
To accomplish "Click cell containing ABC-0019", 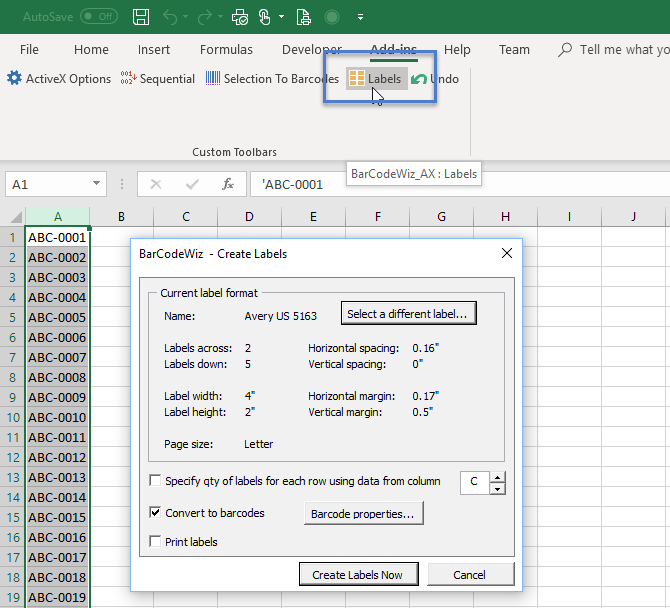I will point(57,597).
